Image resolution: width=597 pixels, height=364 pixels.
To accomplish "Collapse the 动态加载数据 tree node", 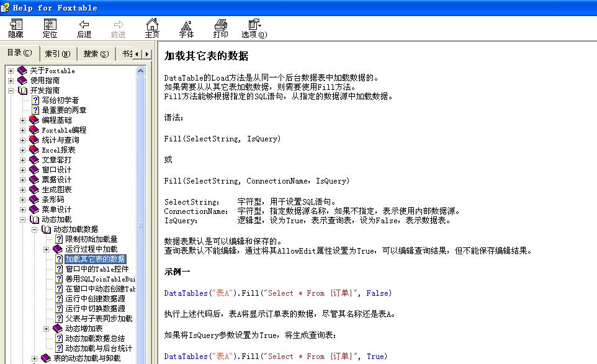I will tap(34, 229).
